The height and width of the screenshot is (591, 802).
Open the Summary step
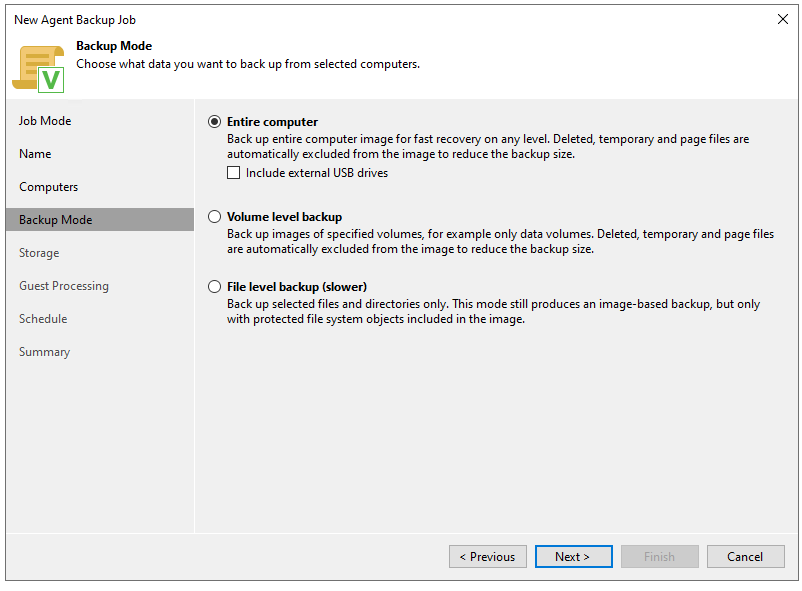44,352
